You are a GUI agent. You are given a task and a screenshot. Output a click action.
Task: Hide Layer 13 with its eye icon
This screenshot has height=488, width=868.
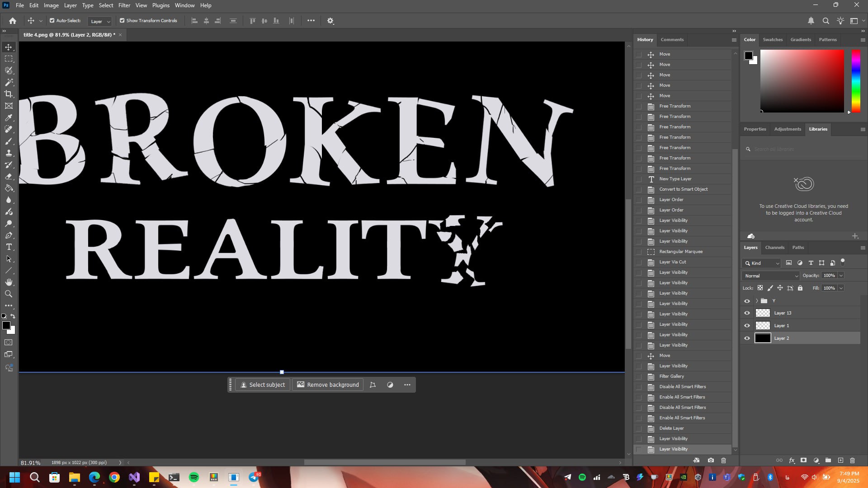747,313
